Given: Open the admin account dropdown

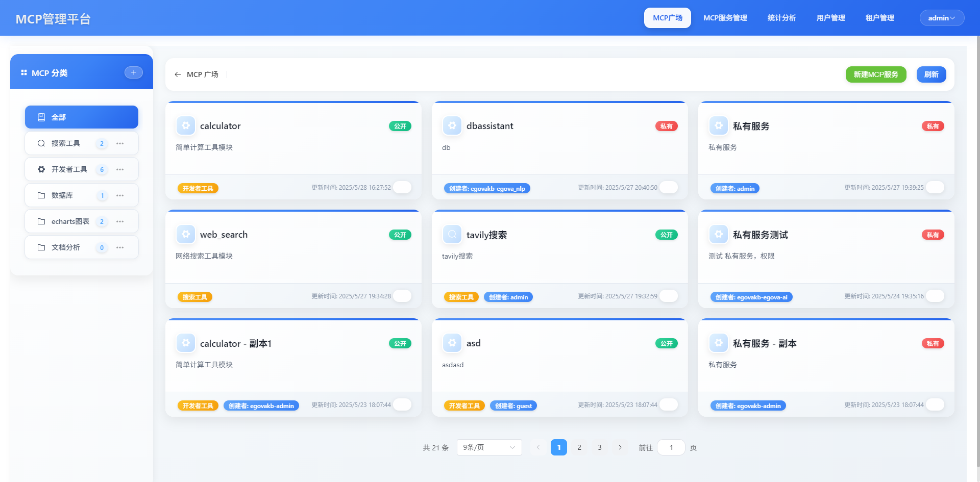Looking at the screenshot, I should 942,17.
